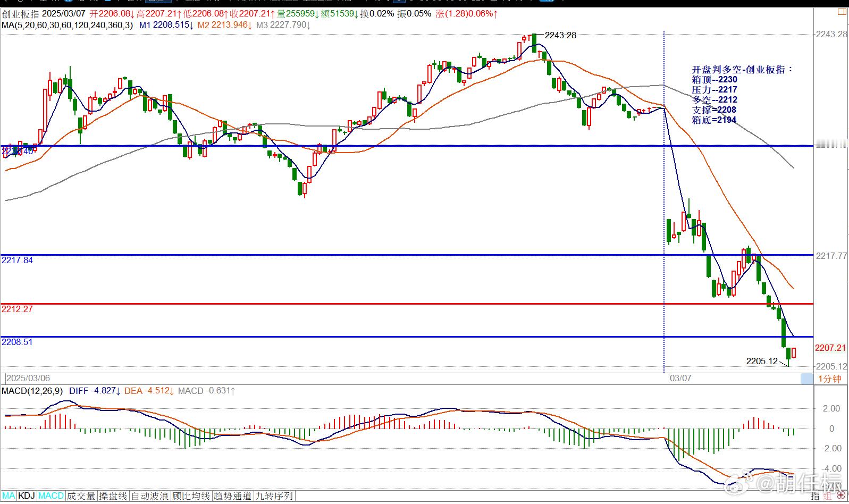This screenshot has height=504, width=849.
Task: Open the 顾比均线 indicator tab
Action: tap(191, 495)
